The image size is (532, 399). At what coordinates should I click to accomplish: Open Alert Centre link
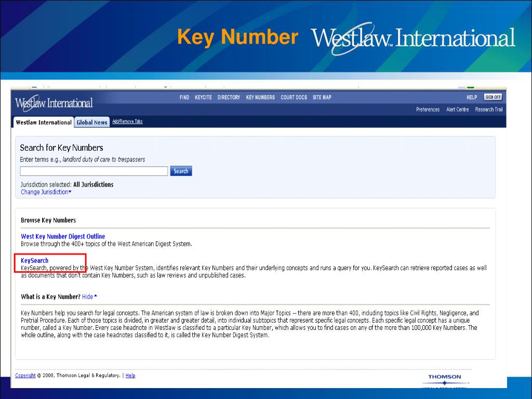pyautogui.click(x=457, y=110)
